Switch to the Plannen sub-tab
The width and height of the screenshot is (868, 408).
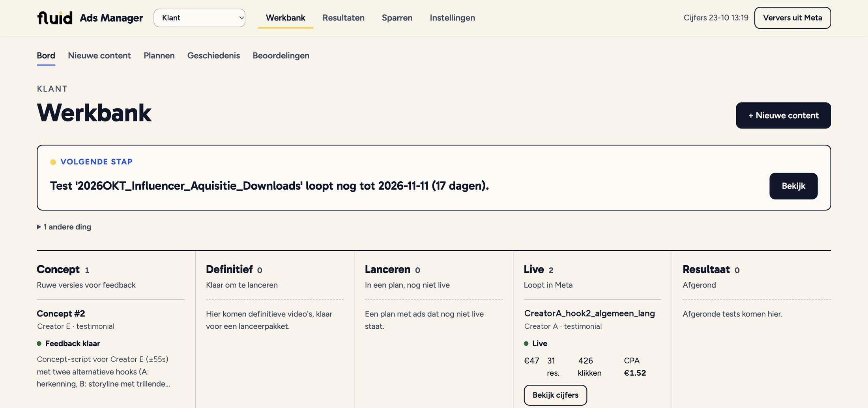159,56
